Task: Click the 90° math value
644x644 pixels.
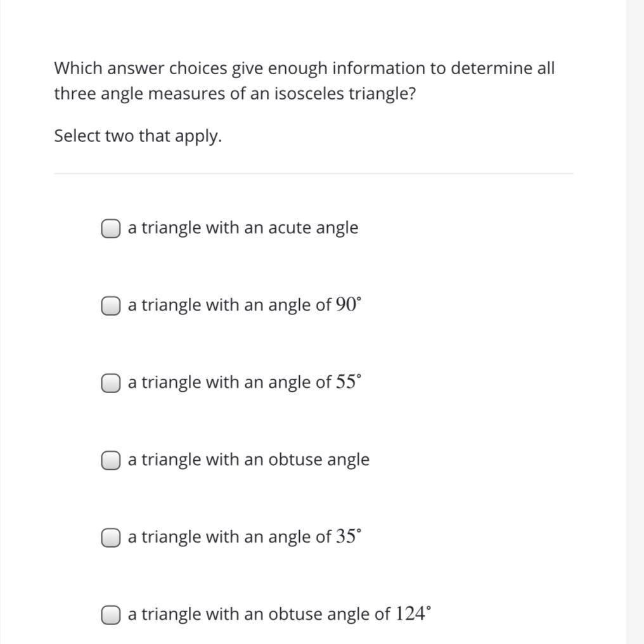Action: point(348,305)
